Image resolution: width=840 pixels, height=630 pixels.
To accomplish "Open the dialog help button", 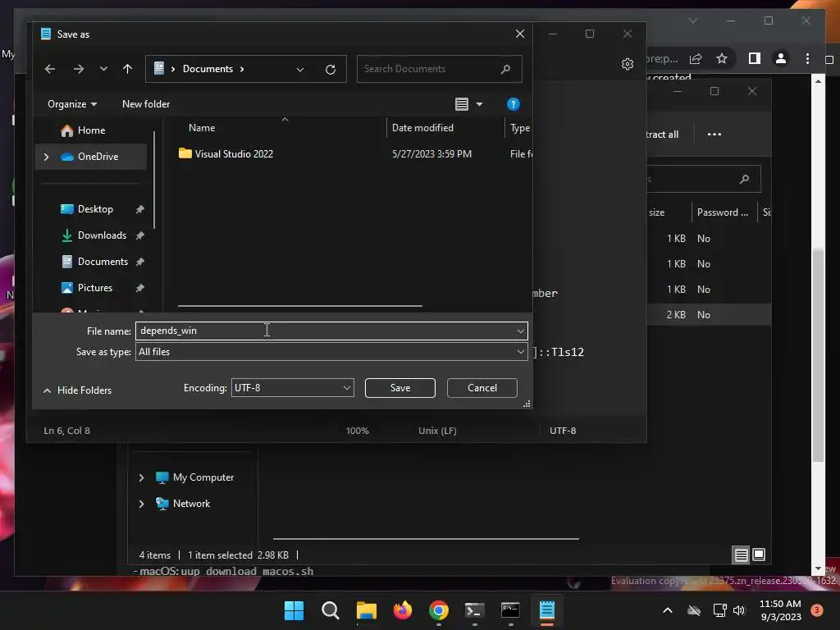I will pos(514,104).
